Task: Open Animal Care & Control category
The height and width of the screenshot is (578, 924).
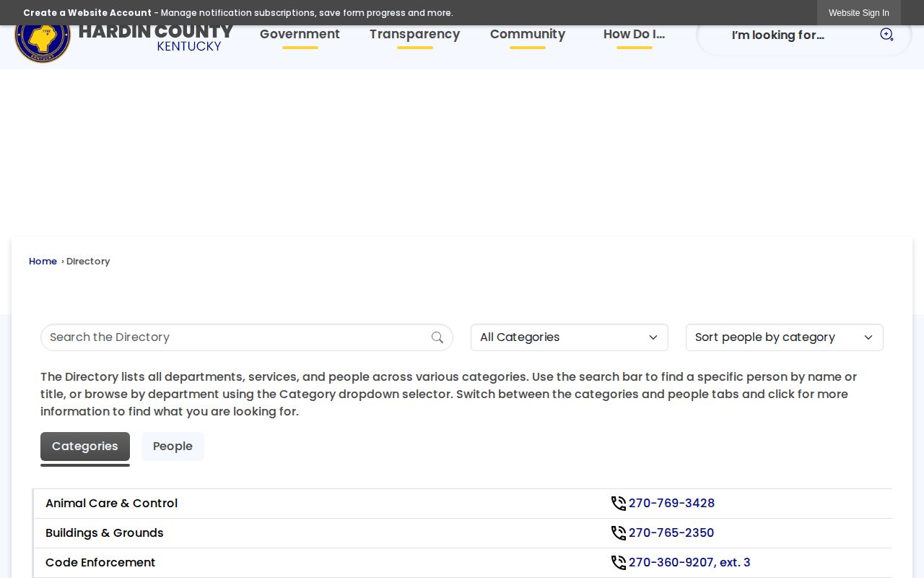Action: 112,504
